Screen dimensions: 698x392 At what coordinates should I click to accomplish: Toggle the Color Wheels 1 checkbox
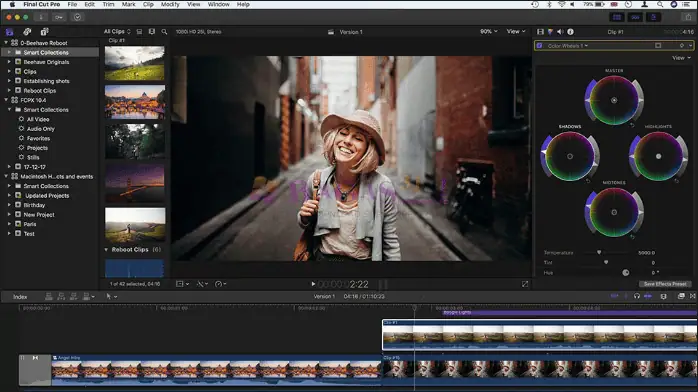(540, 45)
